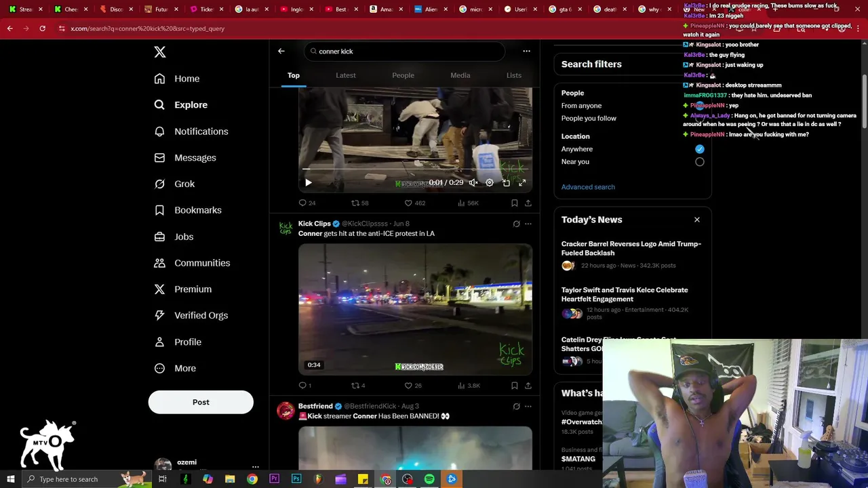This screenshot has width=868, height=488.
Task: Open Advanced search link
Action: point(588,187)
